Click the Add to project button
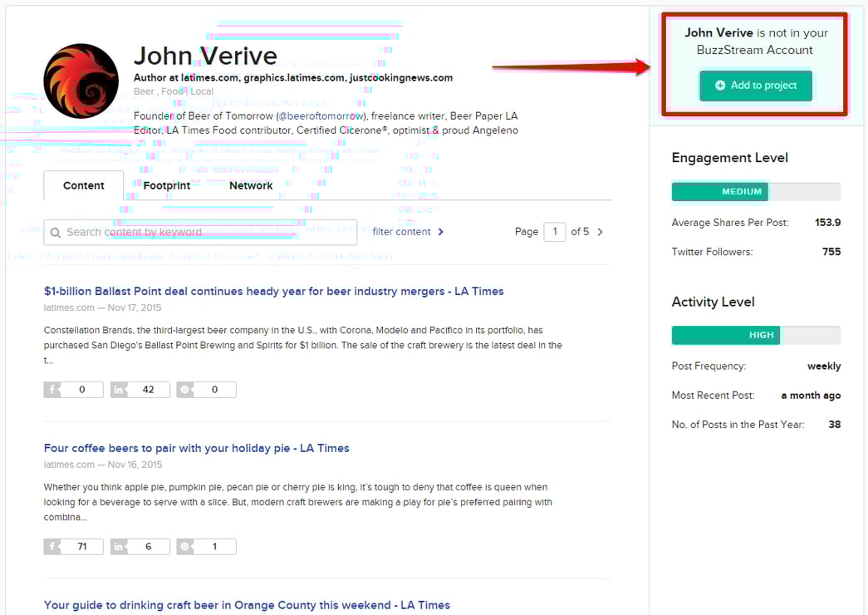The image size is (868, 615). click(x=756, y=86)
